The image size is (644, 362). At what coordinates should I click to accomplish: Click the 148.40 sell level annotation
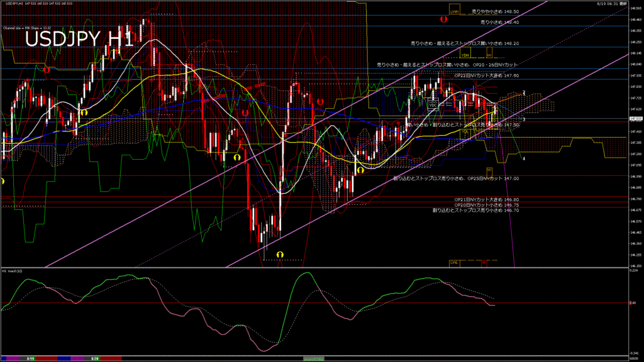coord(499,22)
